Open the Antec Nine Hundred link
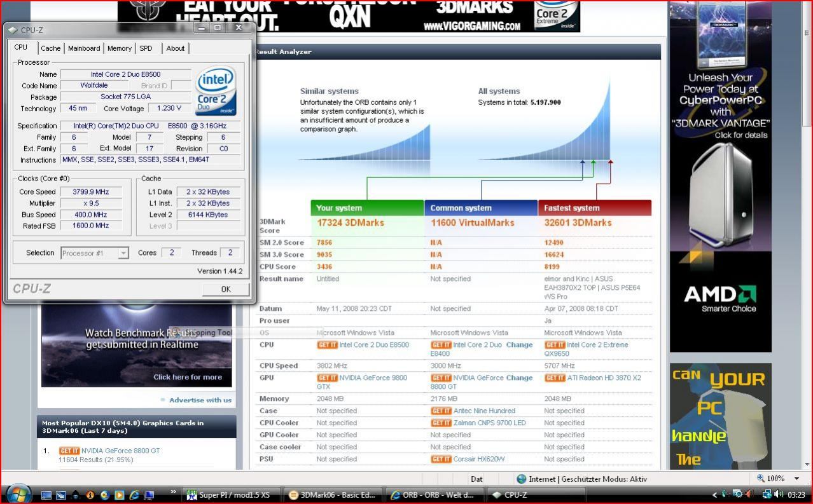The height and width of the screenshot is (504, 813). tap(484, 411)
